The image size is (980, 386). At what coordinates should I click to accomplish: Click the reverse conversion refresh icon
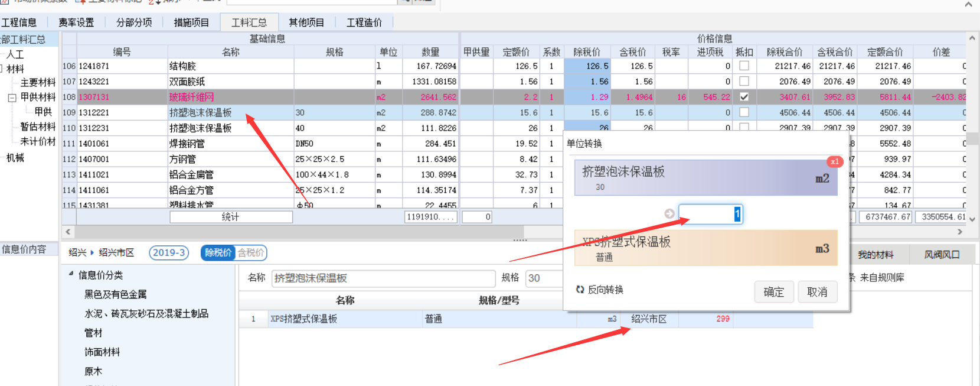click(x=580, y=290)
